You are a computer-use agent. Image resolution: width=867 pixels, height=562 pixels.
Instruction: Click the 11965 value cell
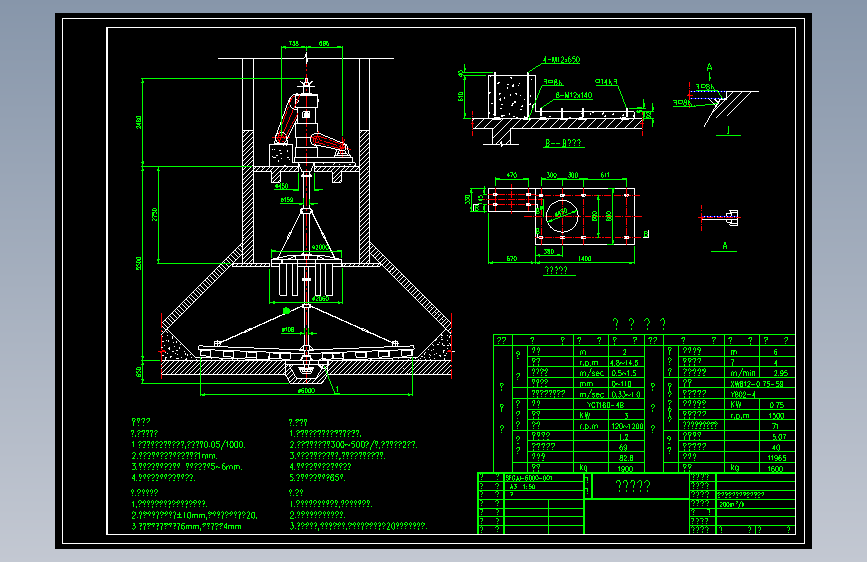(776, 459)
